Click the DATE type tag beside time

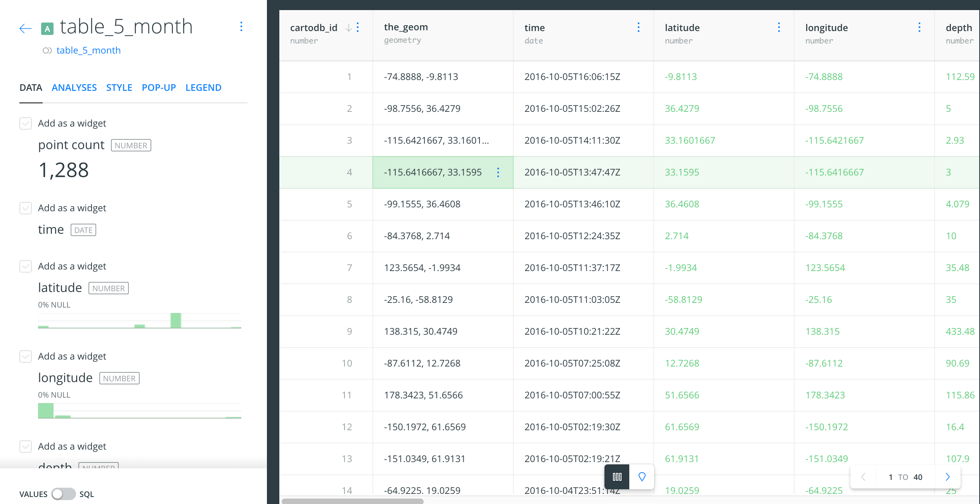[x=83, y=230]
